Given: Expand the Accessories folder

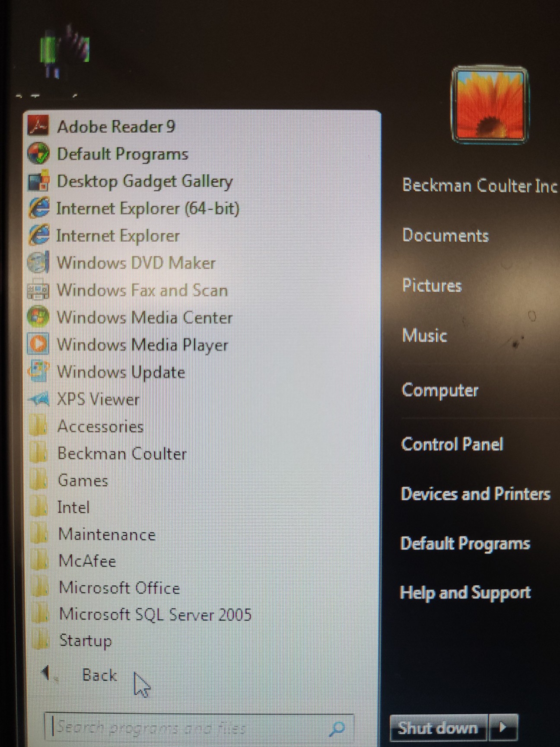Looking at the screenshot, I should [100, 427].
